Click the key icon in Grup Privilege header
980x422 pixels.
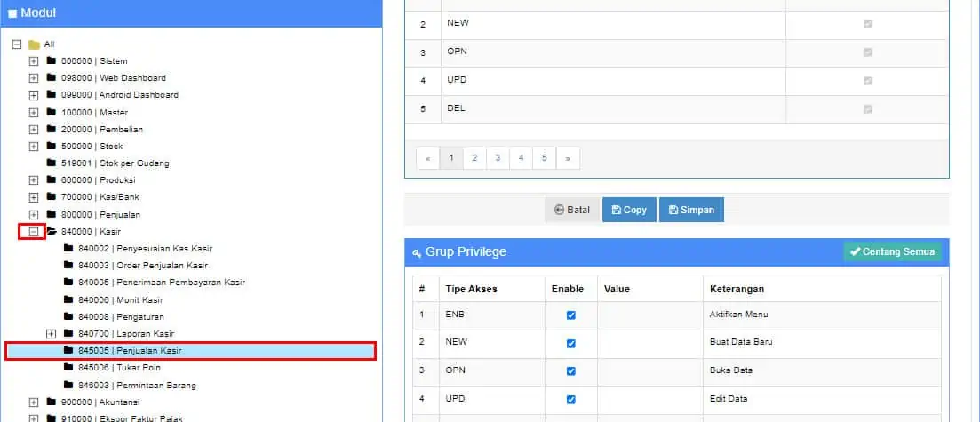coord(417,252)
